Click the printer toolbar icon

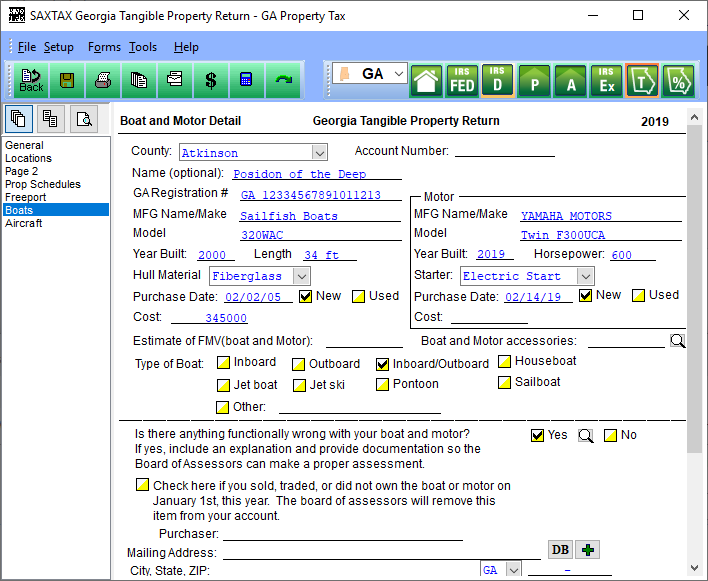(x=103, y=81)
